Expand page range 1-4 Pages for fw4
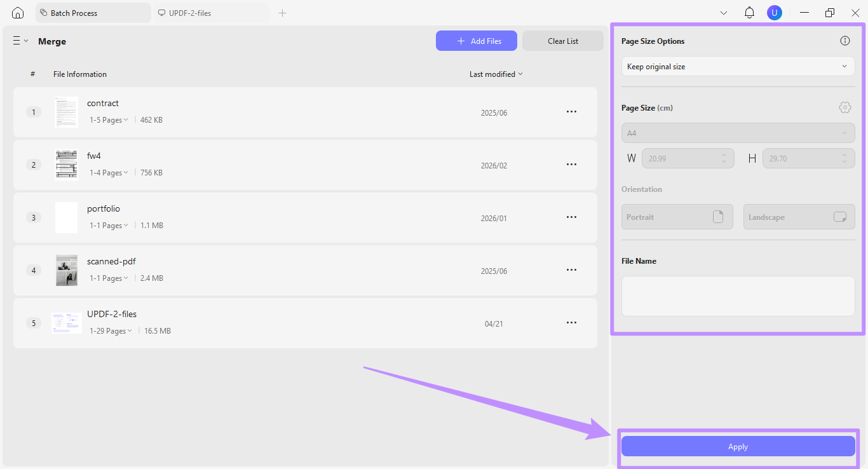The width and height of the screenshot is (868, 469). point(109,173)
